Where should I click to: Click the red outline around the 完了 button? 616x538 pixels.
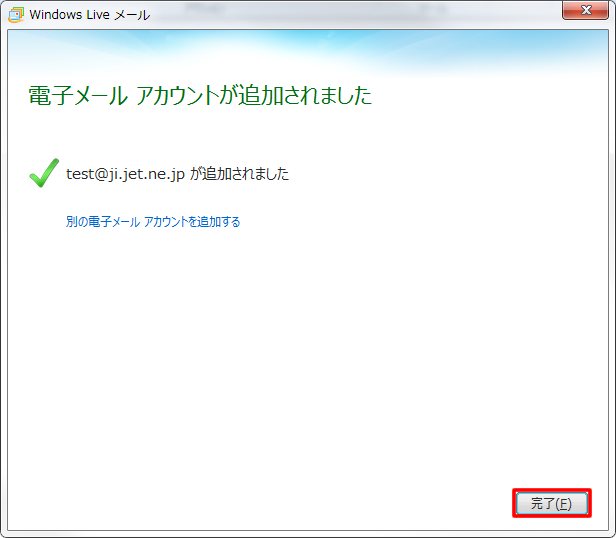click(552, 490)
